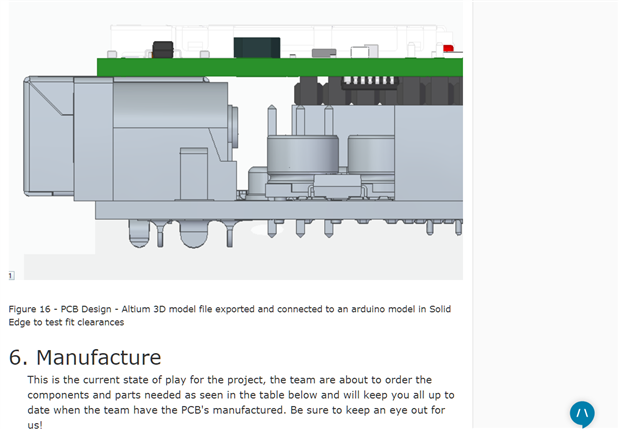Viewport: 619px width, 429px height.
Task: Click the round blue scroll-to-top button
Action: click(582, 414)
